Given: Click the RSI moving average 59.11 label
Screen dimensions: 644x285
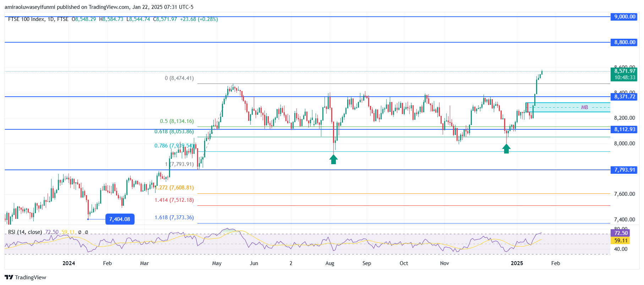Looking at the screenshot, I should (621, 241).
